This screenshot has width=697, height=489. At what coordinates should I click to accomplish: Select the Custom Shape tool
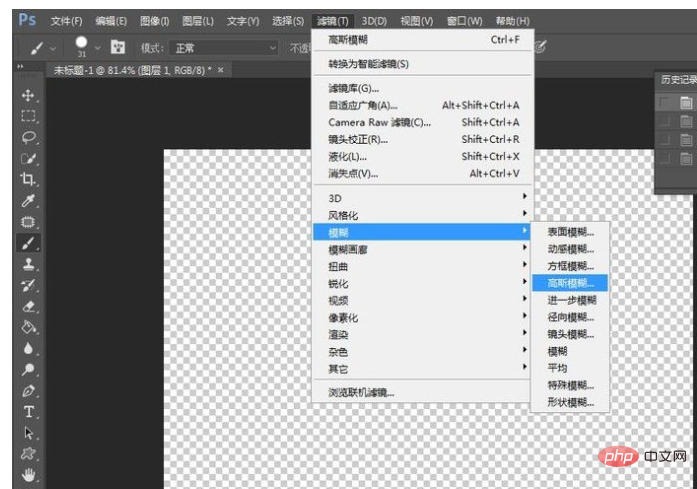pos(28,453)
